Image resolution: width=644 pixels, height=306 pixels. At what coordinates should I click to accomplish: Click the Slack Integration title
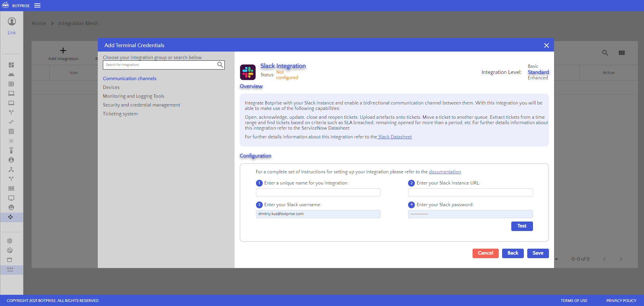(283, 66)
